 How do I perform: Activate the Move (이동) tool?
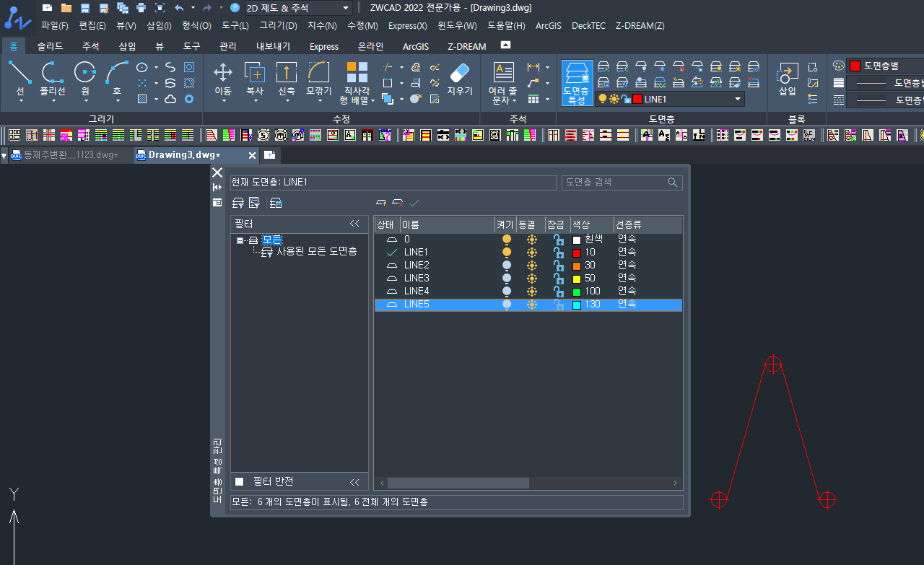tap(223, 78)
